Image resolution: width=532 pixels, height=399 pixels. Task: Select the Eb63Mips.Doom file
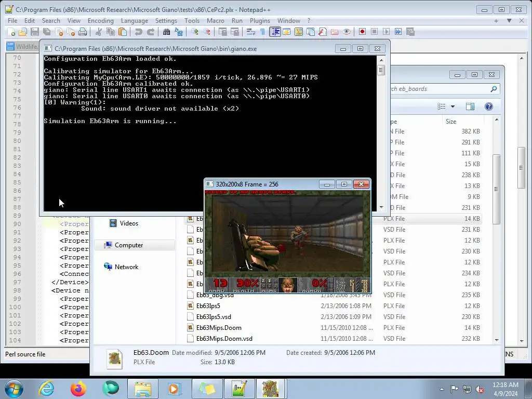tap(219, 328)
